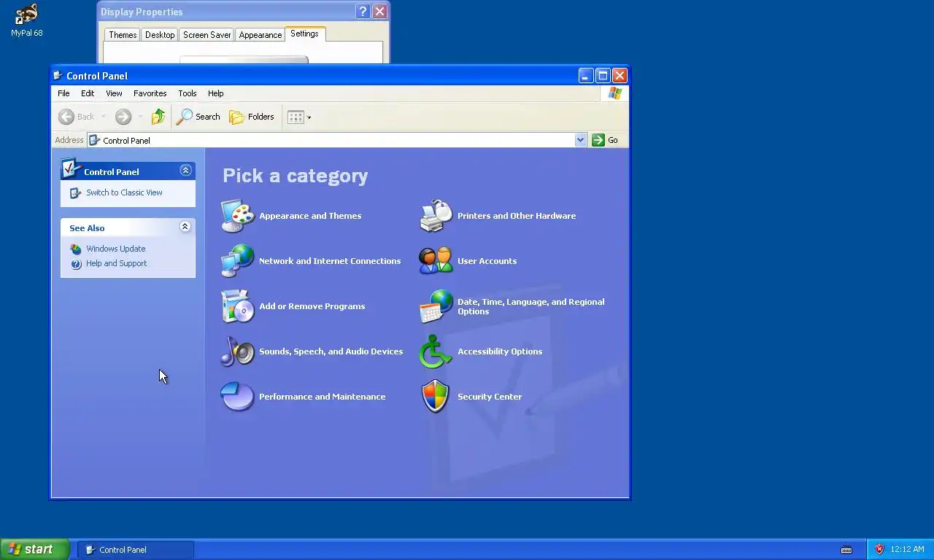Screen dimensions: 934x560
Task: Click the red security shield tray icon
Action: [x=879, y=550]
